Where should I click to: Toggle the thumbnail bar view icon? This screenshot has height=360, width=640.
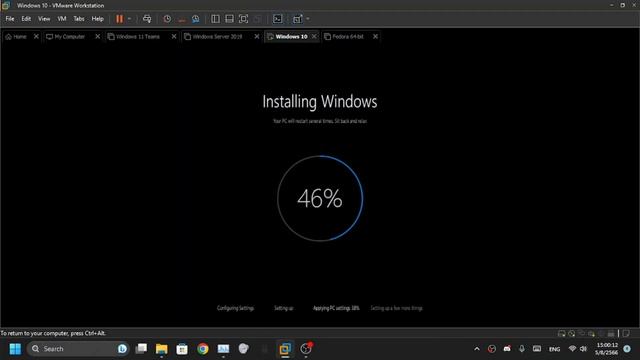coord(229,19)
